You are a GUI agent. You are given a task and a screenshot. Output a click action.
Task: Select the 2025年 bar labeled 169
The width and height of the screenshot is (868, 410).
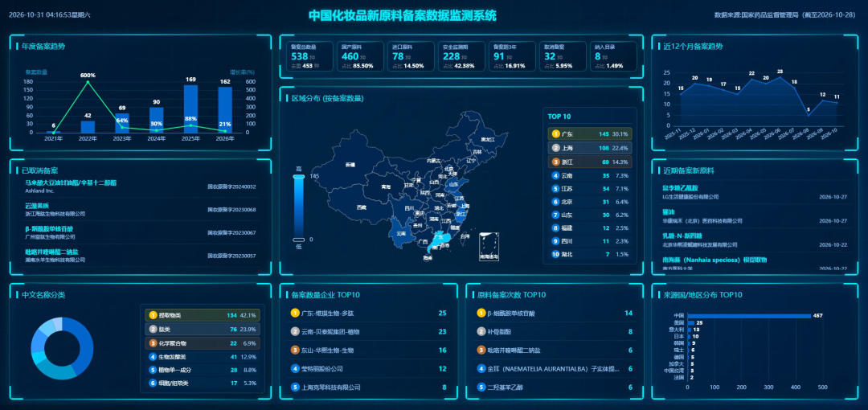(x=191, y=109)
